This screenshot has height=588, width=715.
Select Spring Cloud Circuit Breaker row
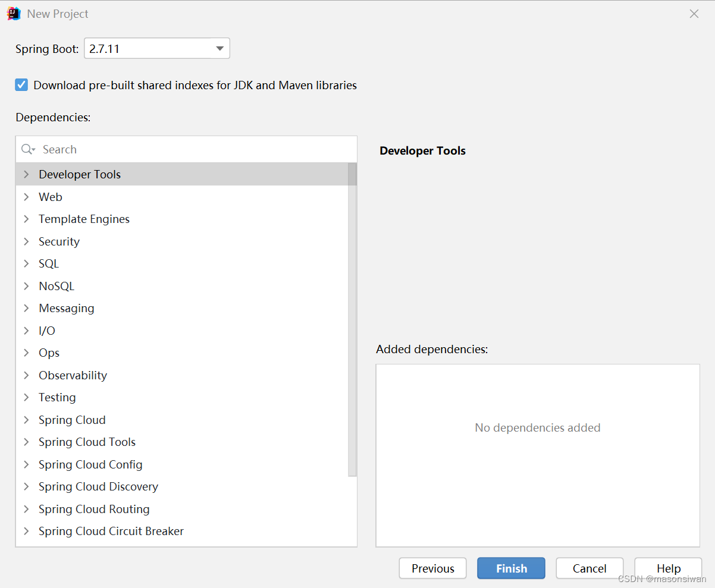pyautogui.click(x=182, y=531)
